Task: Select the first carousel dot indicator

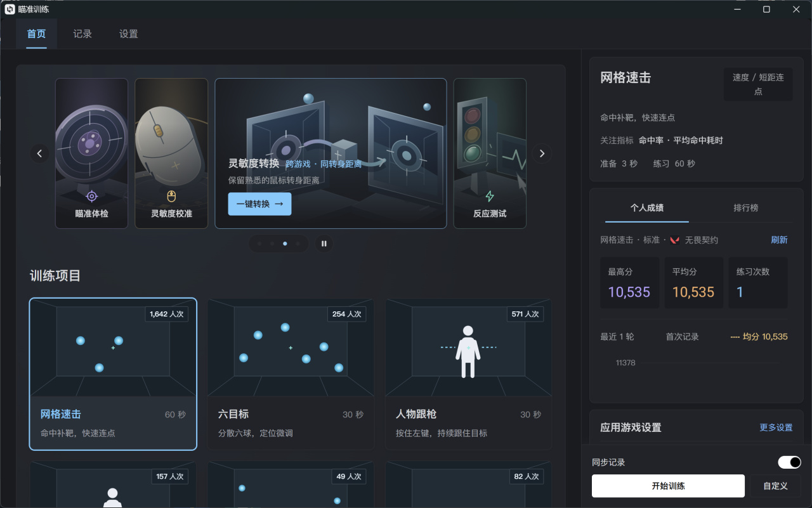Action: (259, 244)
